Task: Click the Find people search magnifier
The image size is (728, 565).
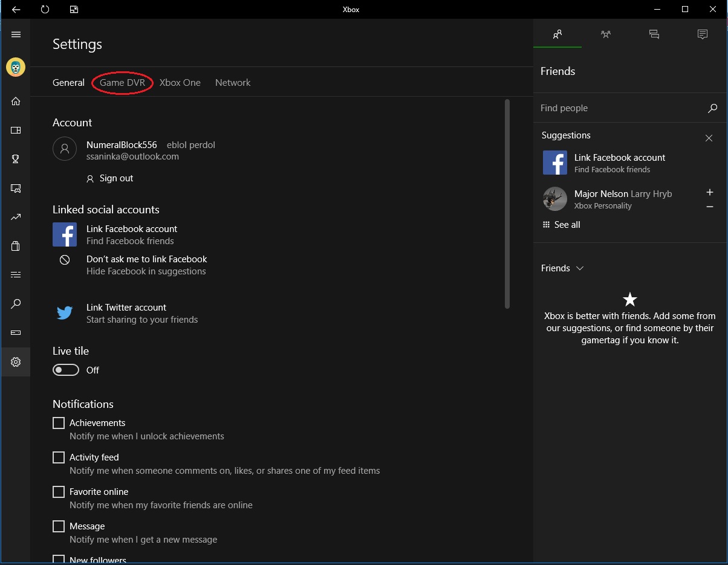Action: [x=712, y=108]
